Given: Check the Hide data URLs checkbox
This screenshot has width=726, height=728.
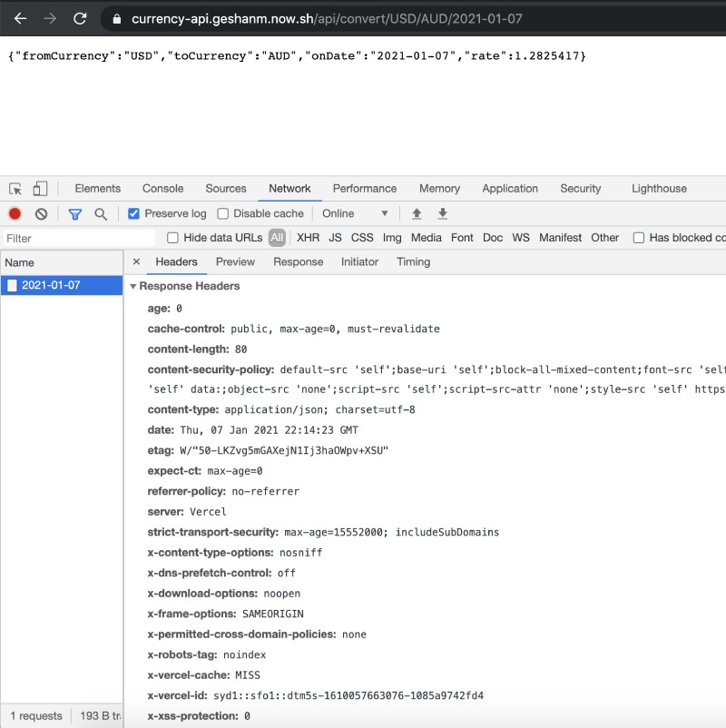Looking at the screenshot, I should coord(172,237).
